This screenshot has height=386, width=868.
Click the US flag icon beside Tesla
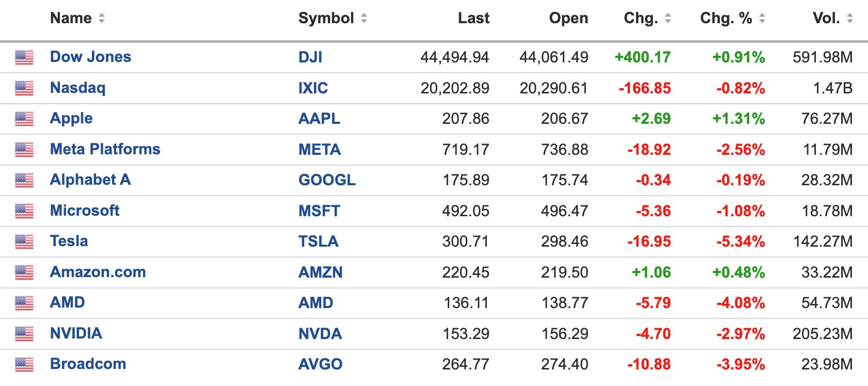coord(24,242)
